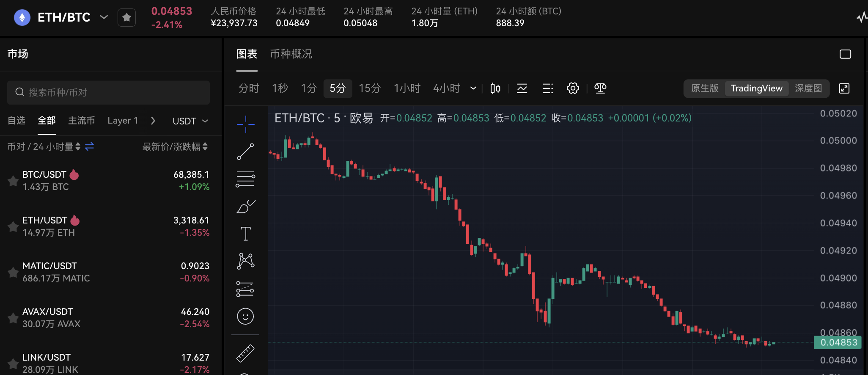The height and width of the screenshot is (375, 868).
Task: Select the crosshair cursor drawing tool
Action: [245, 124]
